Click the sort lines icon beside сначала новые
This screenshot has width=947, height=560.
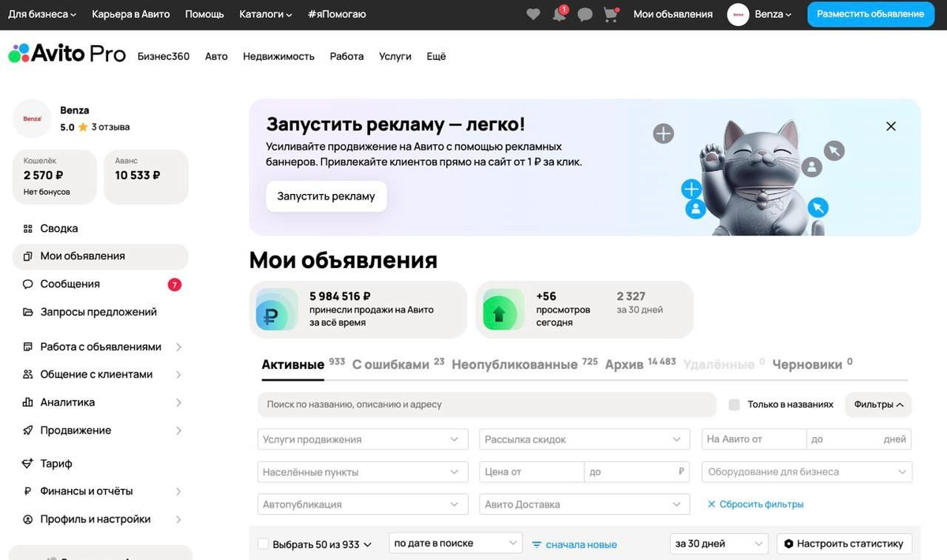(x=537, y=545)
